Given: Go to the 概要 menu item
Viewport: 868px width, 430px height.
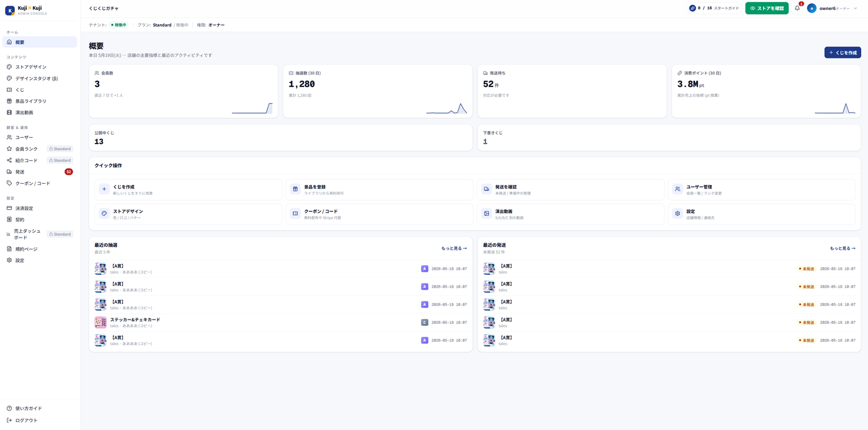Looking at the screenshot, I should point(40,42).
